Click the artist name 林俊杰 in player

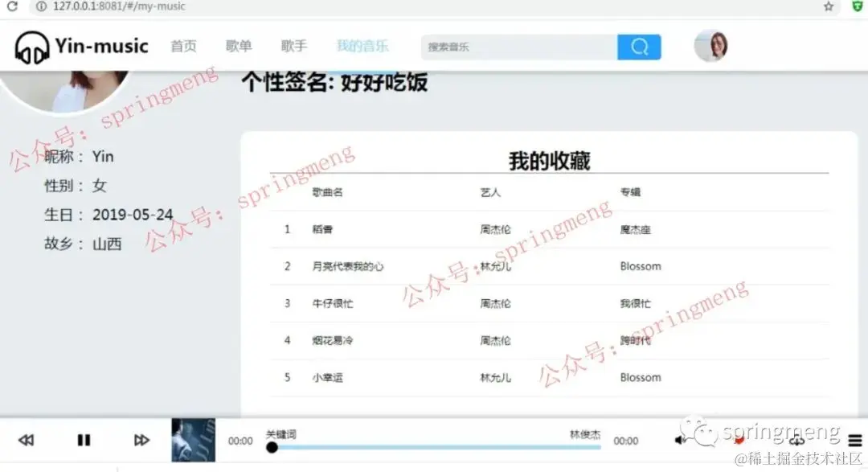[585, 434]
